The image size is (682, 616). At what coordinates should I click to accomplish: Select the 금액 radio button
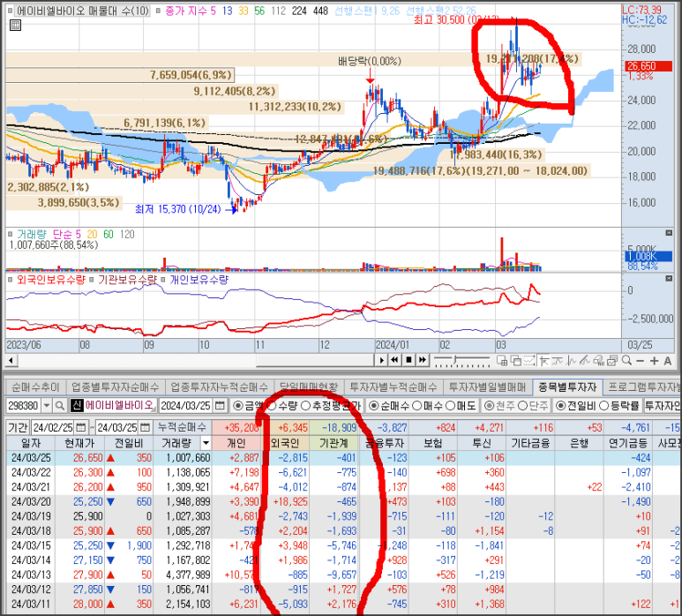tap(237, 406)
